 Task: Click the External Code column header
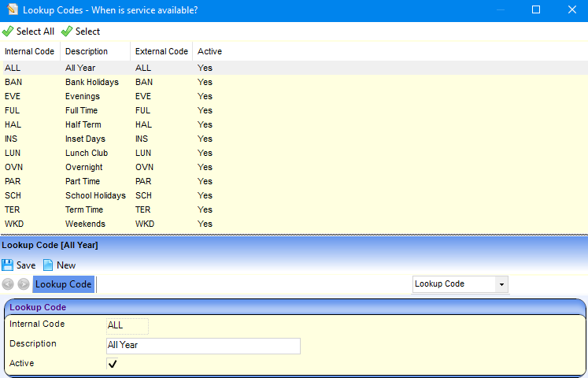(x=161, y=51)
